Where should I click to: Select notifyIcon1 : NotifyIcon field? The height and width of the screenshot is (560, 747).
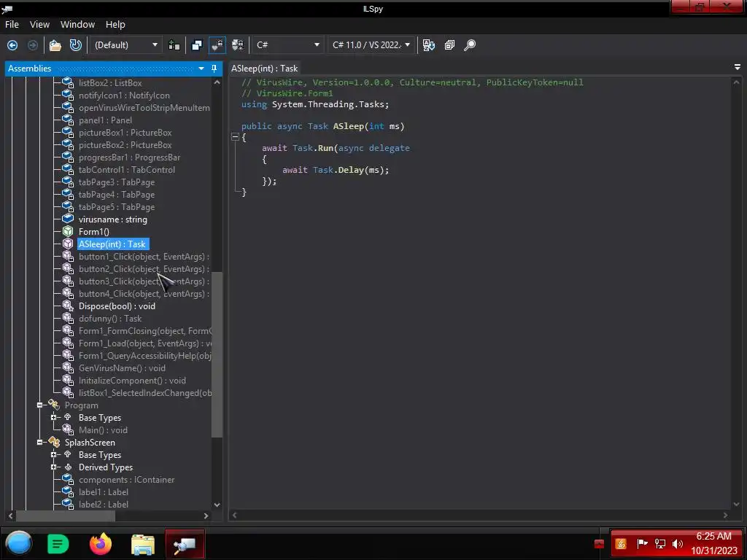(124, 96)
